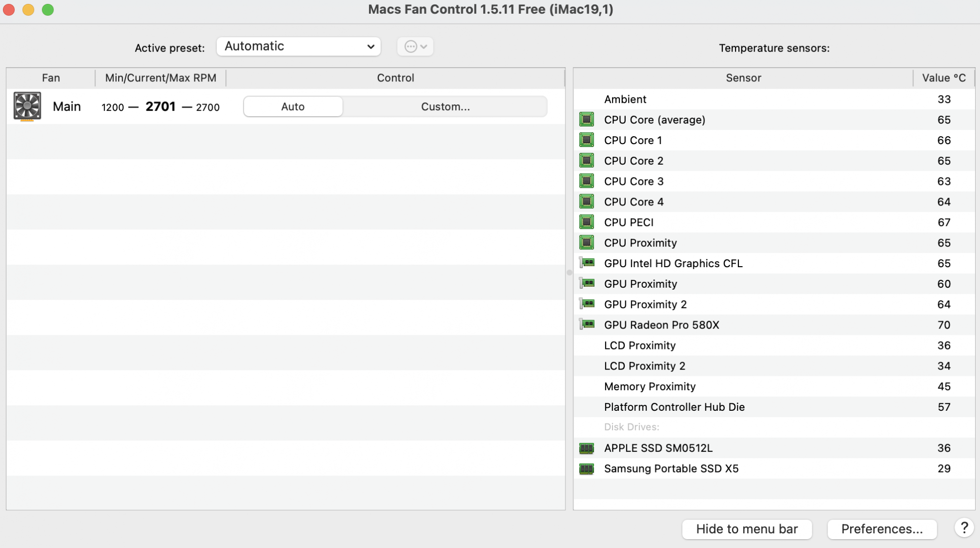Click the Min/Current/Max RPM column header

pyautogui.click(x=160, y=78)
